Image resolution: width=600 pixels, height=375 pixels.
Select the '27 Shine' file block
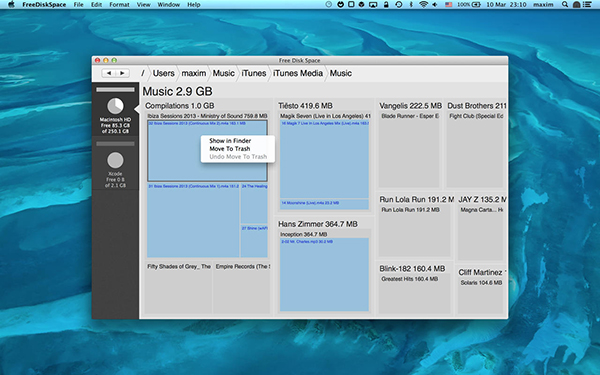[x=254, y=241]
